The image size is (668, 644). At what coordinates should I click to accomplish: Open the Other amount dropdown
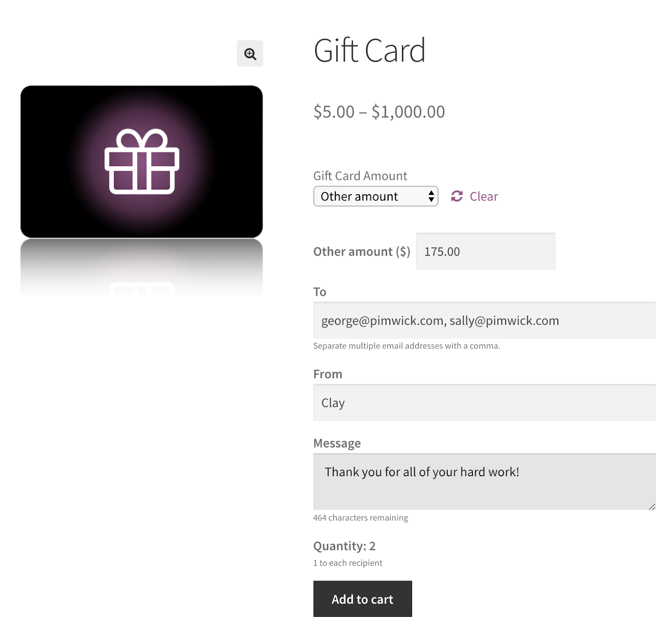tap(375, 196)
